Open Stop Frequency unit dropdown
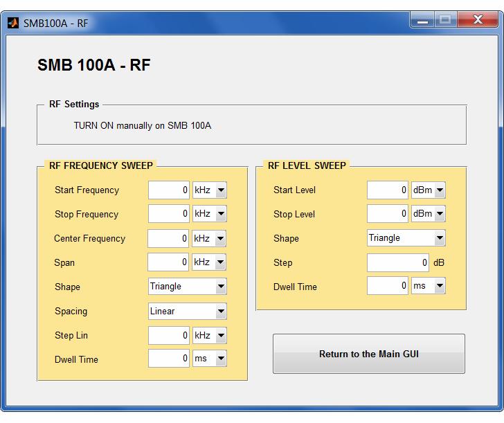This screenshot has height=423, width=504. (210, 214)
